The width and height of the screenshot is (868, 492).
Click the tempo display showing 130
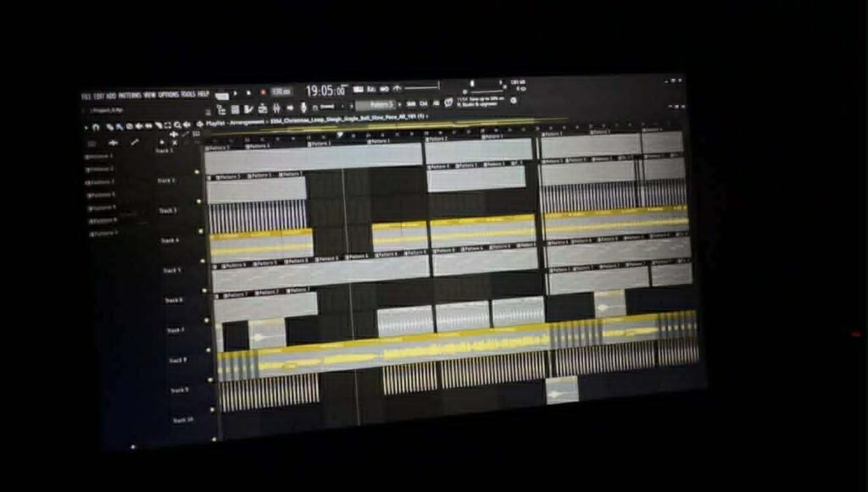click(281, 91)
